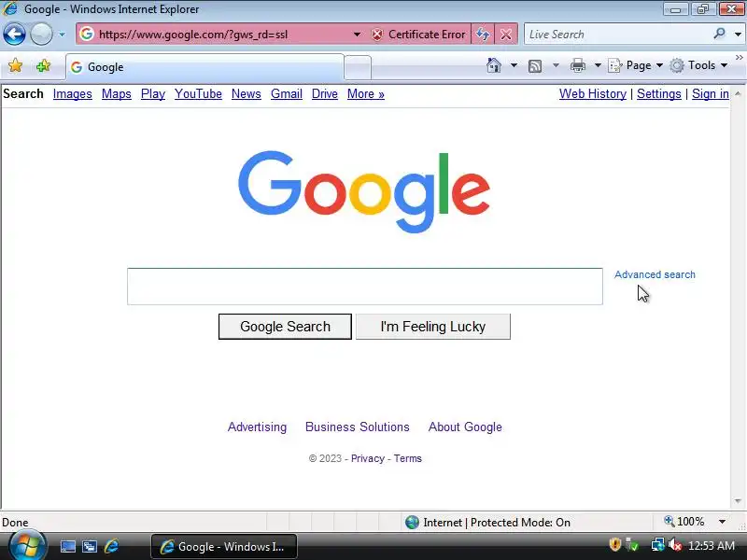The height and width of the screenshot is (560, 747).
Task: Click the Show Desktop quick launch icon
Action: 67,546
